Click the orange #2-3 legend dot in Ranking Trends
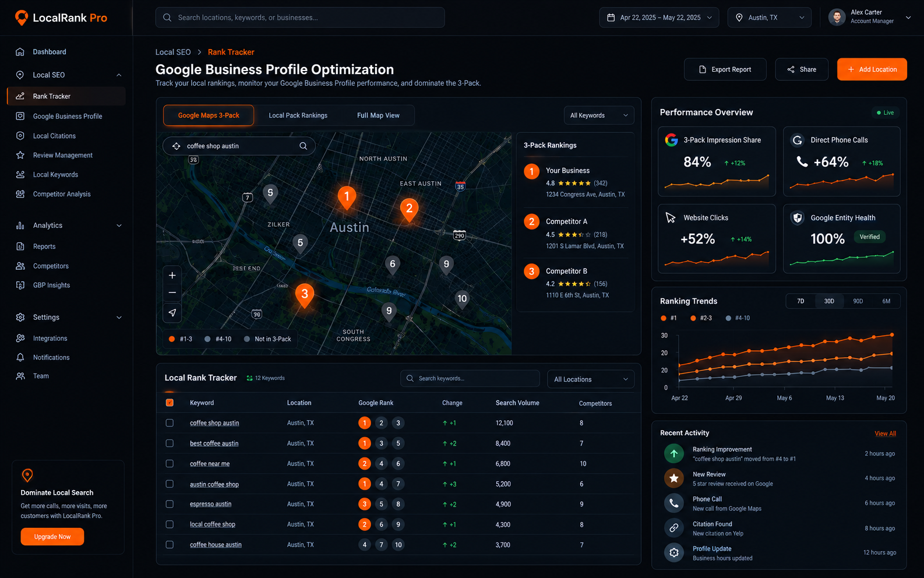Viewport: 924px width, 578px height. pyautogui.click(x=693, y=318)
